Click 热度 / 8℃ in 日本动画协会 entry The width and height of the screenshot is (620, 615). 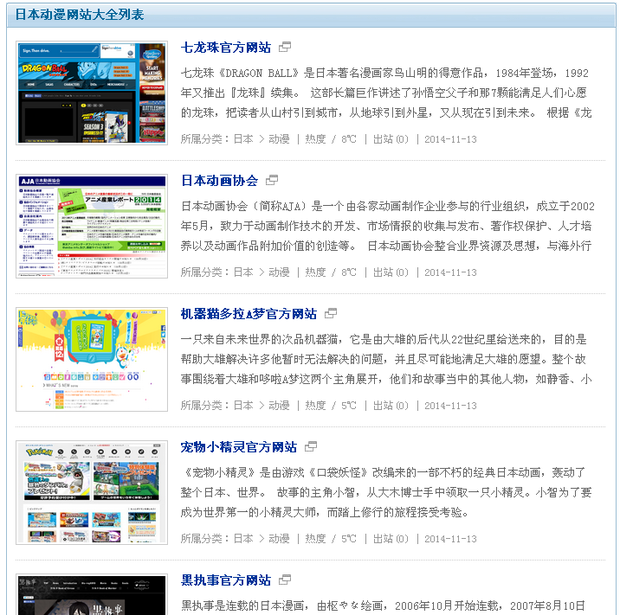[x=331, y=272]
